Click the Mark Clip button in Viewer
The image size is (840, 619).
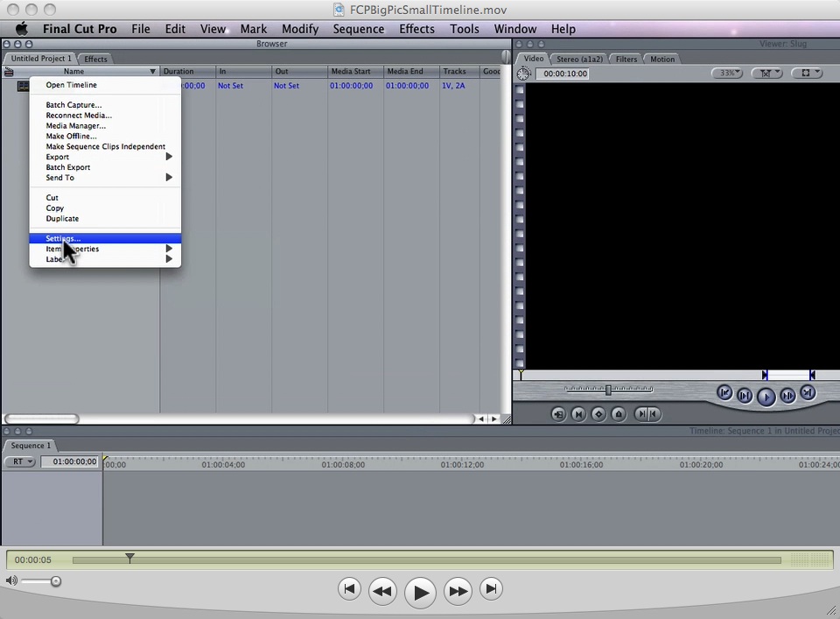(x=578, y=414)
